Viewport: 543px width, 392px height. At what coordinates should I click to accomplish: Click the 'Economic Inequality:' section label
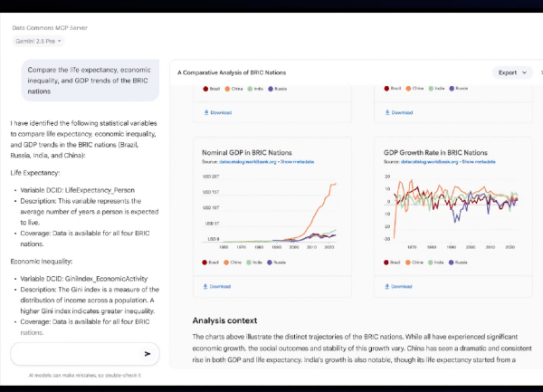point(42,262)
